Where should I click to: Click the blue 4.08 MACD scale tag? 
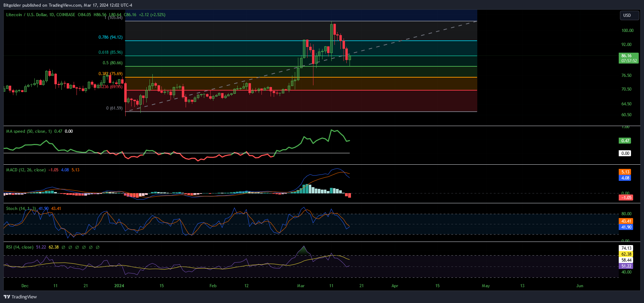625,178
